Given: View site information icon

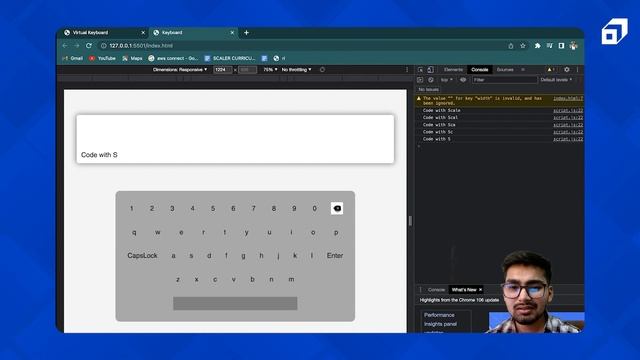Looking at the screenshot, I should pyautogui.click(x=103, y=46).
